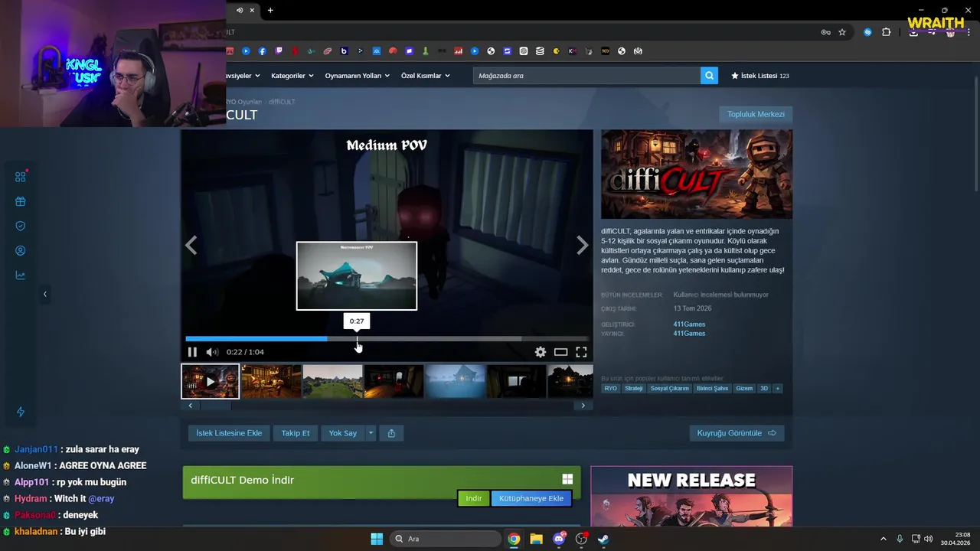The image size is (980, 551).
Task: Open dashboard grid icon in left sidebar
Action: 21,177
